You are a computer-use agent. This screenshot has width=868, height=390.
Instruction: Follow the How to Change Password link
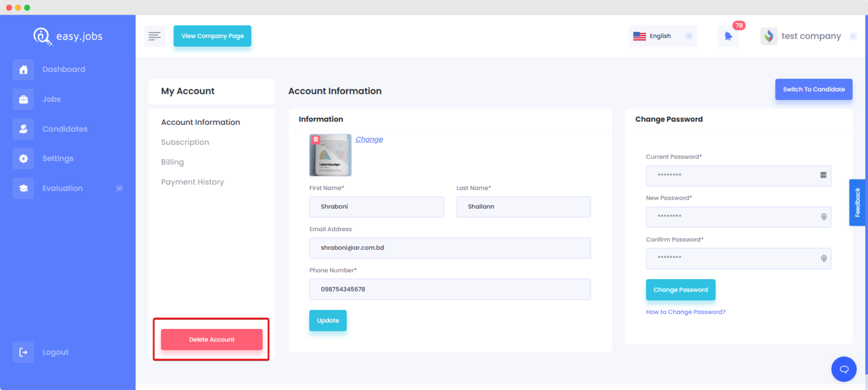685,312
